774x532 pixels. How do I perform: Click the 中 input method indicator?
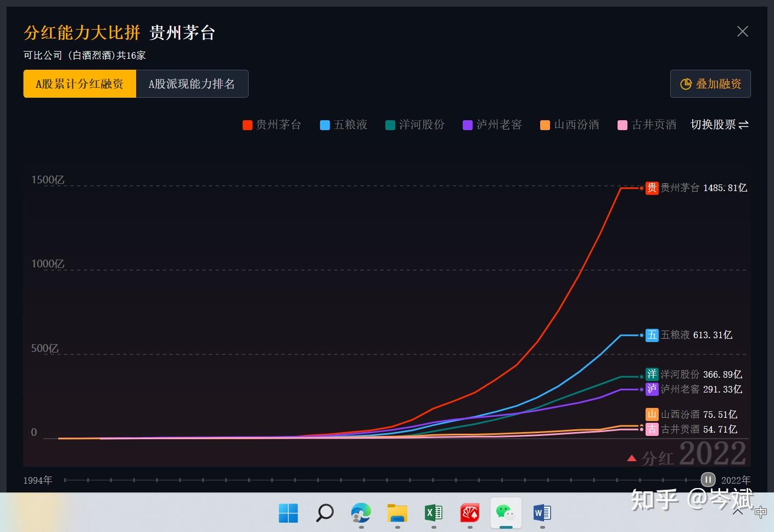coord(761,513)
